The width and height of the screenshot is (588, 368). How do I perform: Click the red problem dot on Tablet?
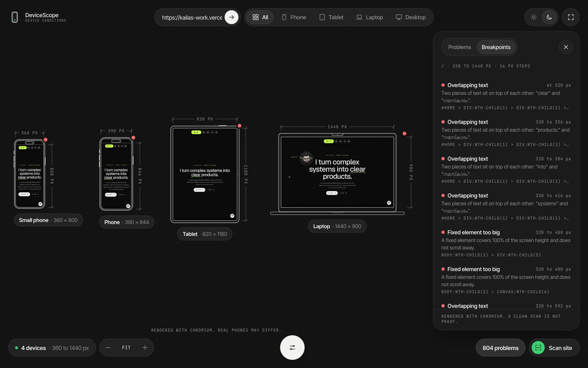[x=239, y=126]
